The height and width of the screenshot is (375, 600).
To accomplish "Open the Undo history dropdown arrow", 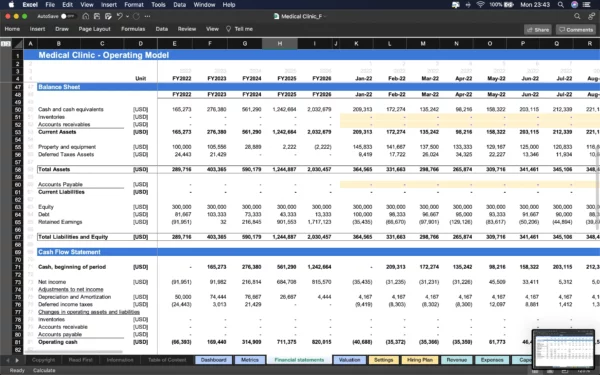I will [x=127, y=16].
